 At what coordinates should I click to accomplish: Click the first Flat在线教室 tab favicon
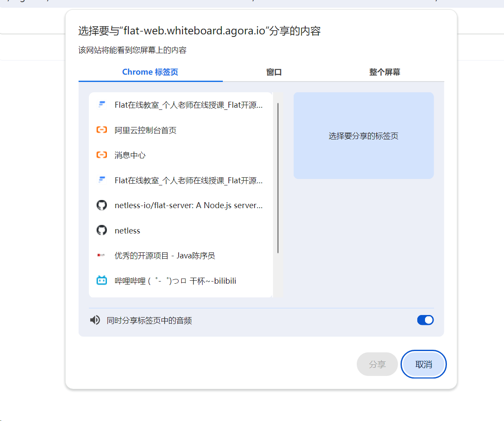coord(102,105)
